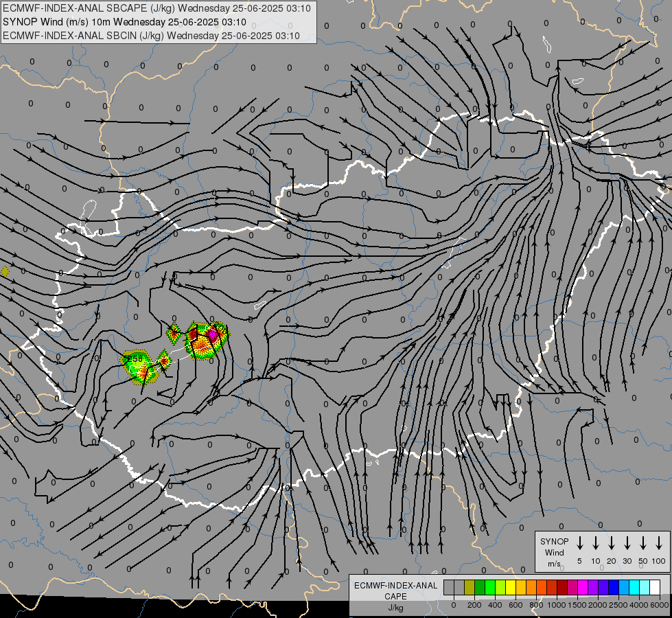The image size is (672, 618).
Task: Select the pure blue swatch before the 2500 tick
Action: 614,587
